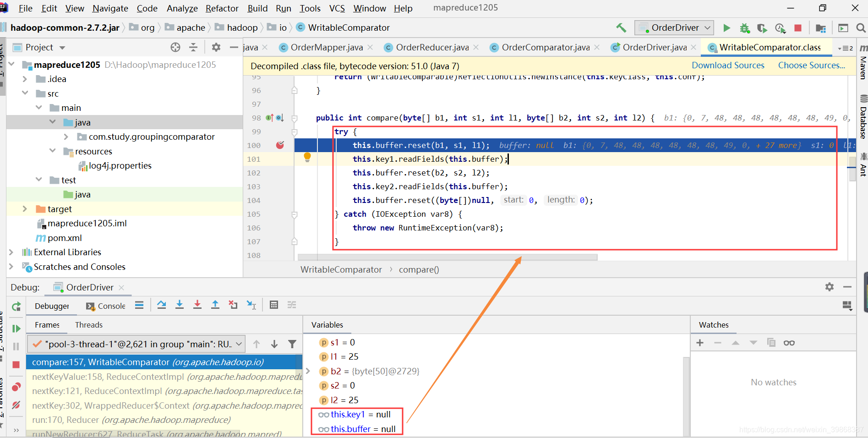Image resolution: width=868 pixels, height=438 pixels.
Task: Open the Refactor menu
Action: tap(222, 8)
